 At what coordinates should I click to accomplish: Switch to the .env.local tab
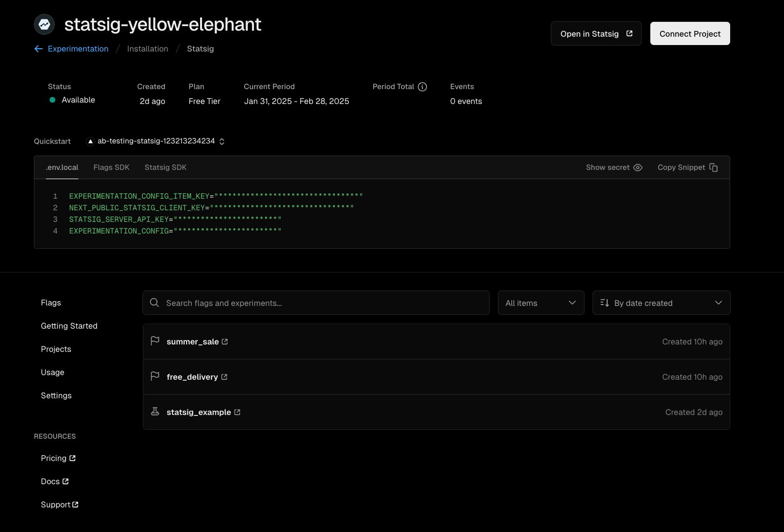[62, 167]
